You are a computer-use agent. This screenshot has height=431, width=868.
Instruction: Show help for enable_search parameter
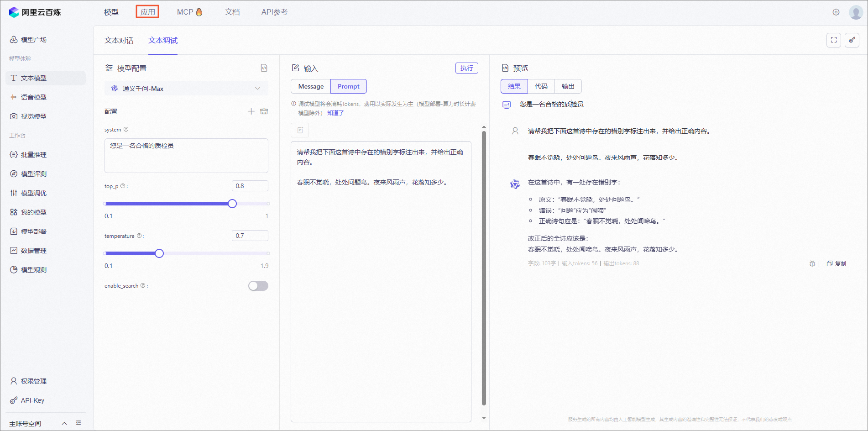pos(143,286)
